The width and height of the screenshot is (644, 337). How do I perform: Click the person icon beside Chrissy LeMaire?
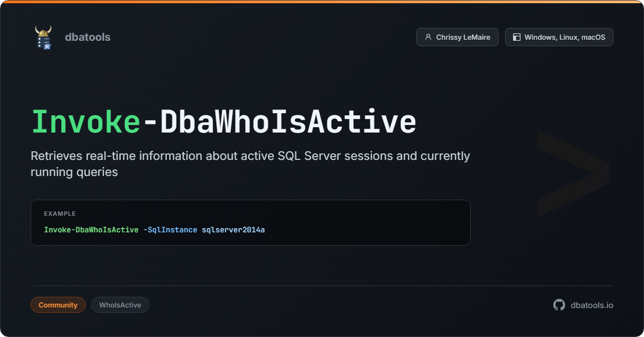tap(428, 37)
